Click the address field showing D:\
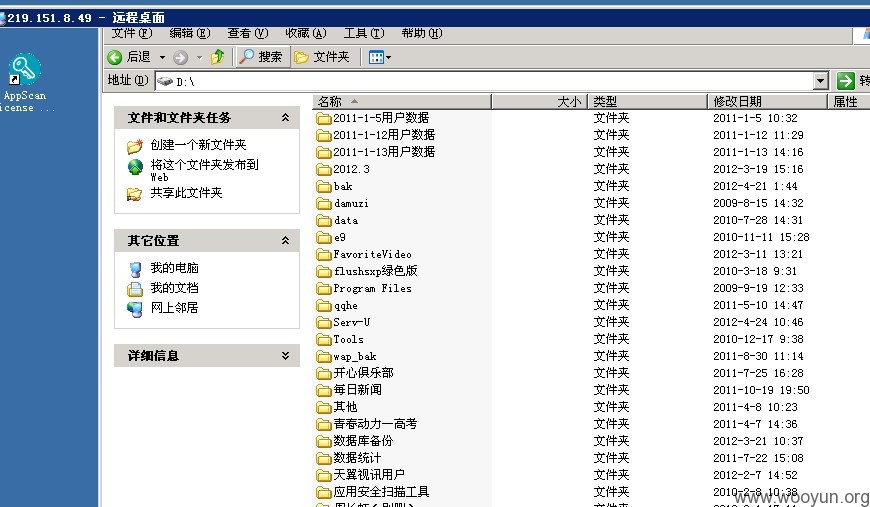The height and width of the screenshot is (507, 870). tap(484, 82)
